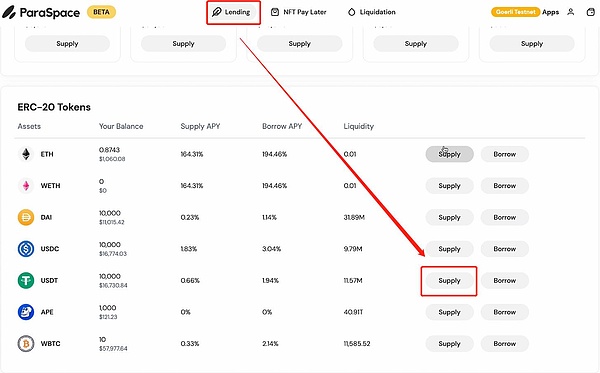Click the ERC-20 Tokens heading
Image resolution: width=600 pixels, height=373 pixels.
tap(54, 107)
